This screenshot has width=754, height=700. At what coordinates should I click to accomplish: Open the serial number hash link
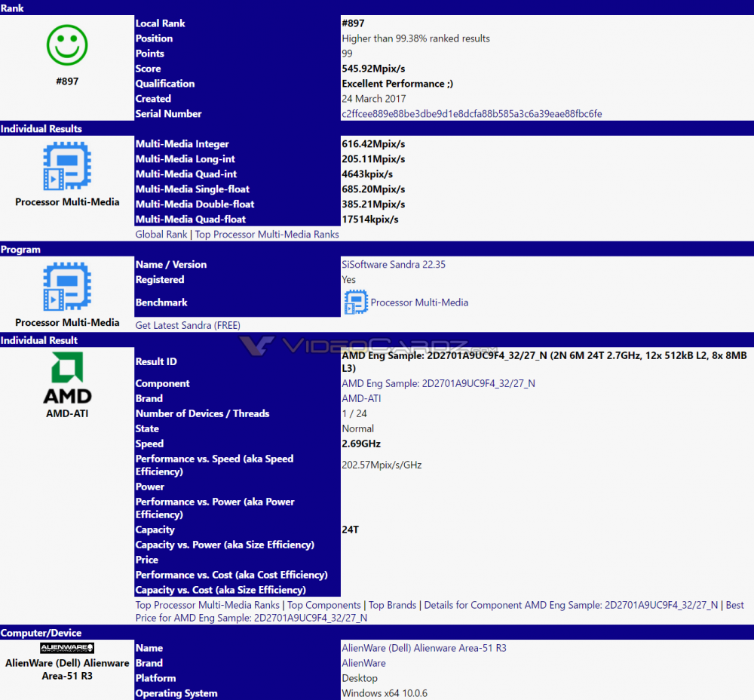[x=472, y=114]
